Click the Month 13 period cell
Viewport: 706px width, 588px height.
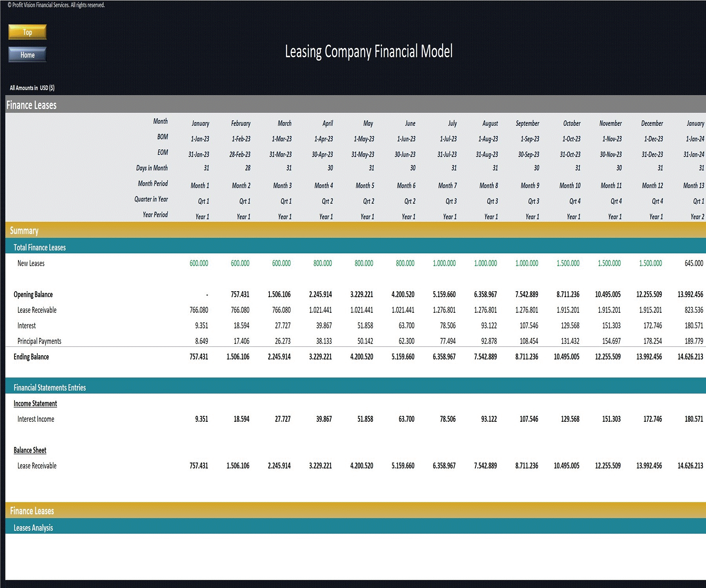click(x=694, y=185)
